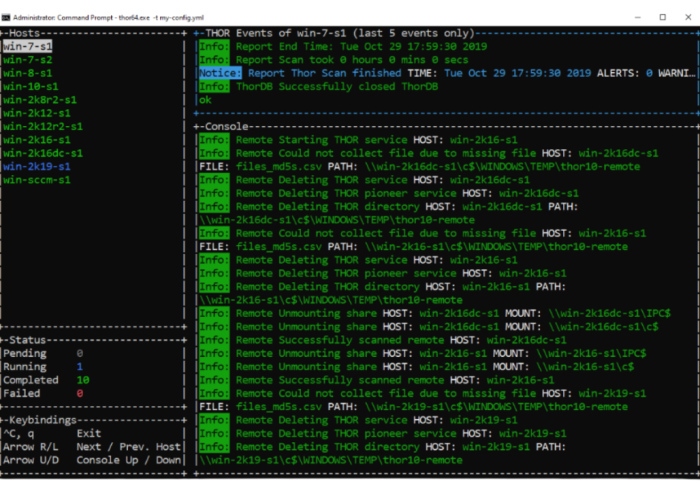Select host win-2k16dc-s1 in Hosts list
The width and height of the screenshot is (700, 500).
(x=43, y=153)
